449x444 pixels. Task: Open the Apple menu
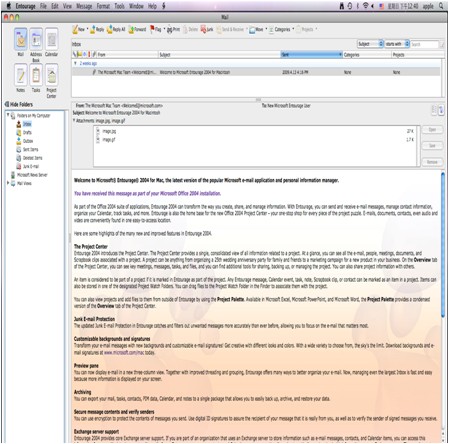(9, 6)
